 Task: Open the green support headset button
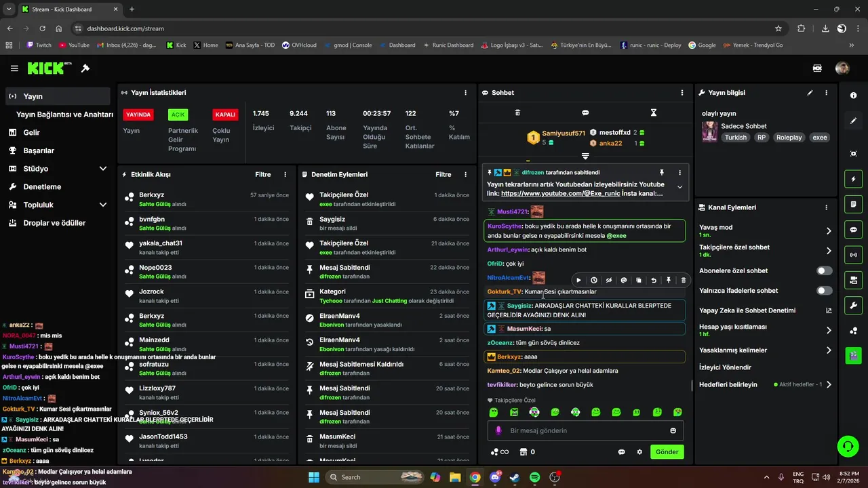[848, 446]
